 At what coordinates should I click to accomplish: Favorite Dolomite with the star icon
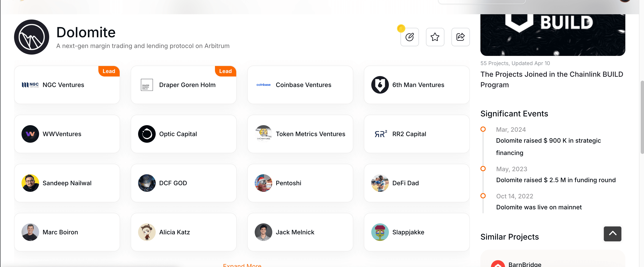pos(435,37)
